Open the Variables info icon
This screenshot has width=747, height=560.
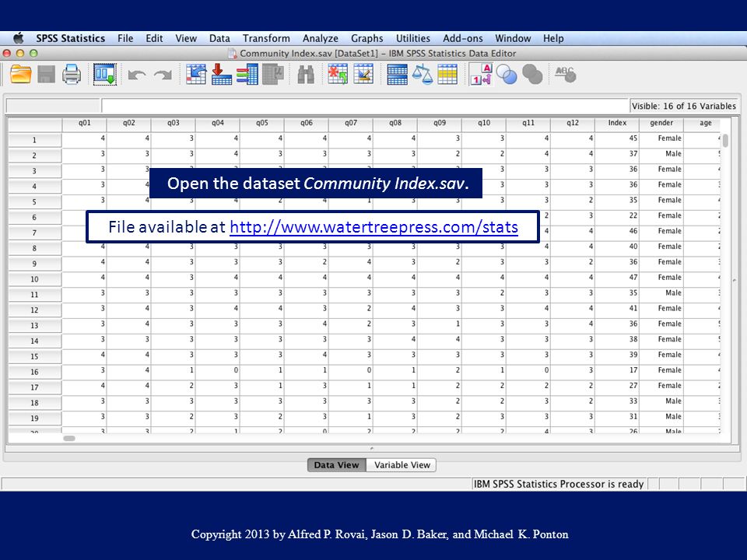coord(247,75)
